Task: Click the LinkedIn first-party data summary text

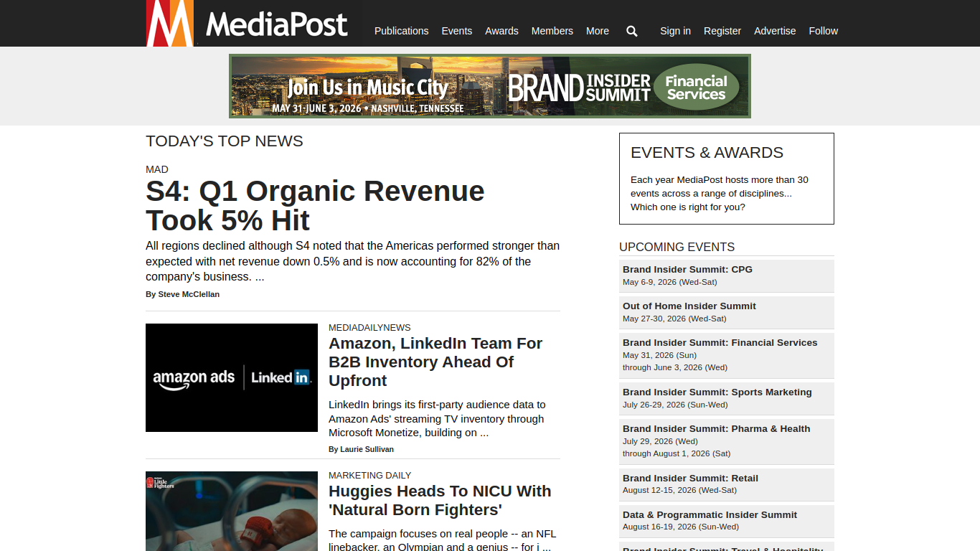Action: click(x=437, y=419)
